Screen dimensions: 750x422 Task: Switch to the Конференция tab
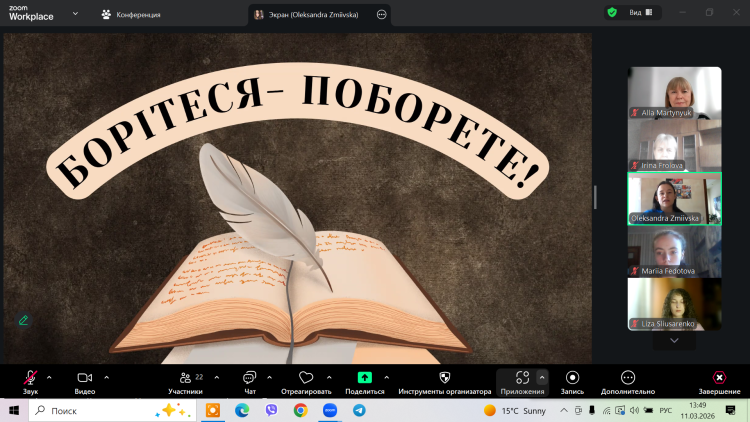[131, 15]
